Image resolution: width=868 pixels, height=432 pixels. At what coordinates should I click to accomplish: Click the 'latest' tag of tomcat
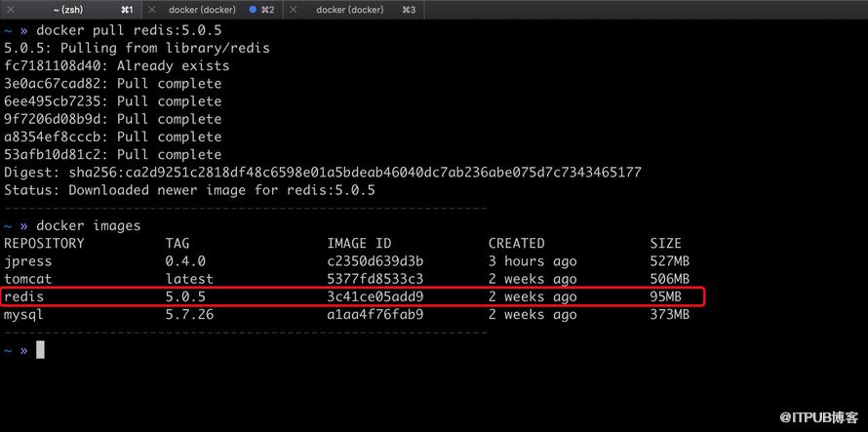click(189, 279)
